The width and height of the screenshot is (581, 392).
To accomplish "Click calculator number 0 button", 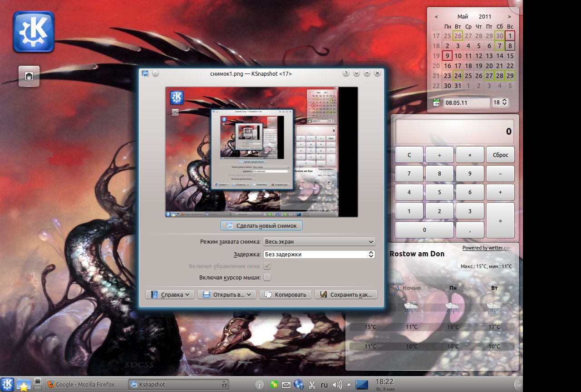I will point(424,230).
